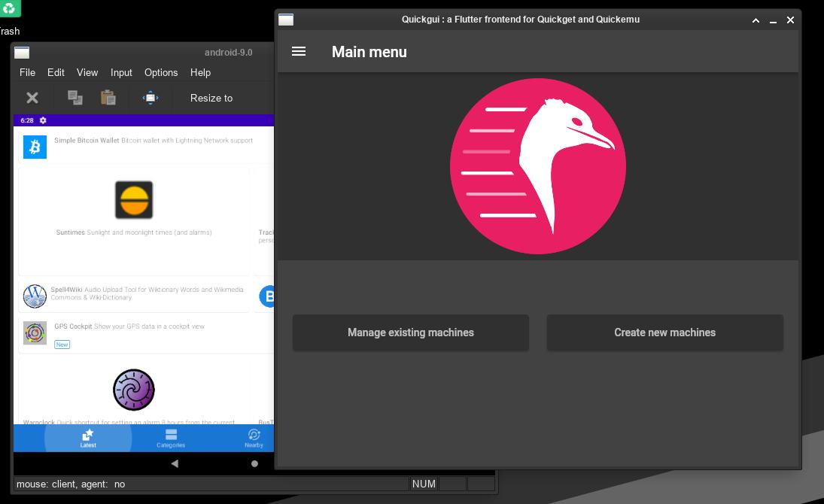Open Edit menu in android-9.0 window
Image resolution: width=824 pixels, height=504 pixels.
click(56, 72)
